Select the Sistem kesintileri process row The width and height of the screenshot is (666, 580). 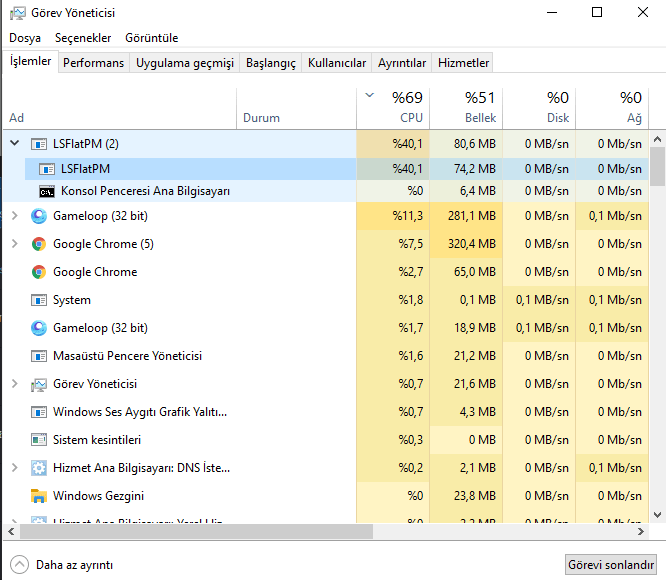[x=326, y=440]
